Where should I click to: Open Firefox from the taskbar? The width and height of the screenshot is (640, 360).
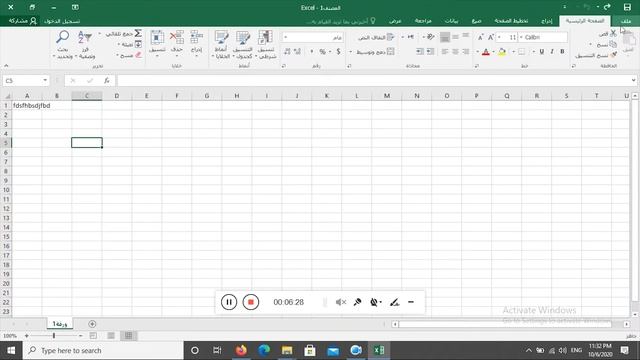coord(241,350)
